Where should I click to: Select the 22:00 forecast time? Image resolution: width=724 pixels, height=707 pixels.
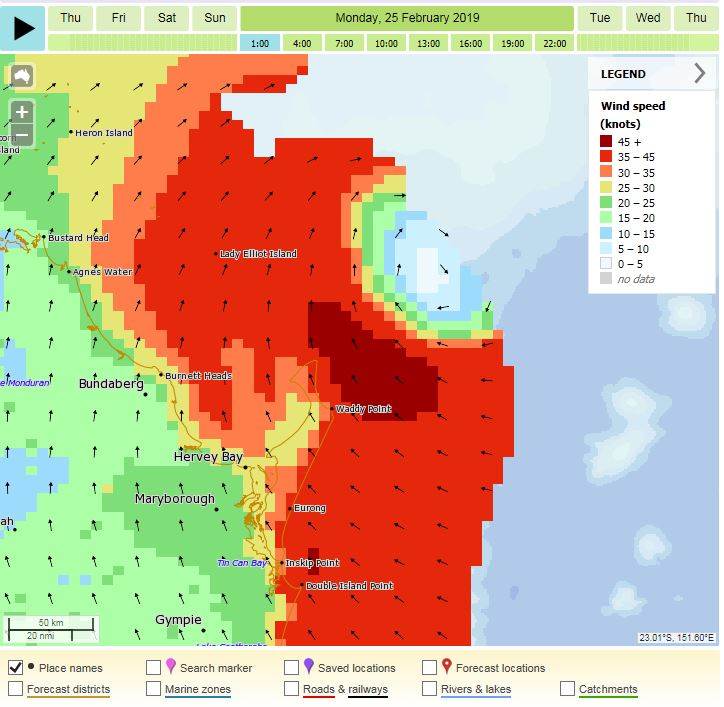[x=555, y=43]
